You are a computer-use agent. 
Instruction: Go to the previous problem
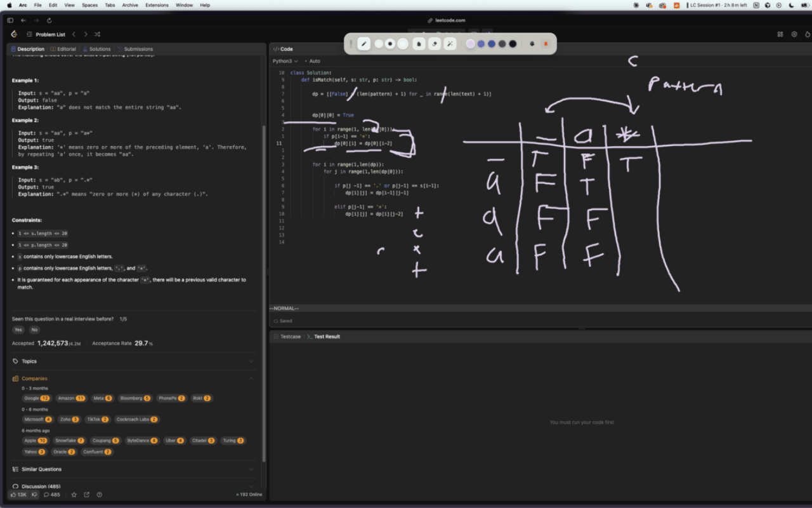coord(74,34)
